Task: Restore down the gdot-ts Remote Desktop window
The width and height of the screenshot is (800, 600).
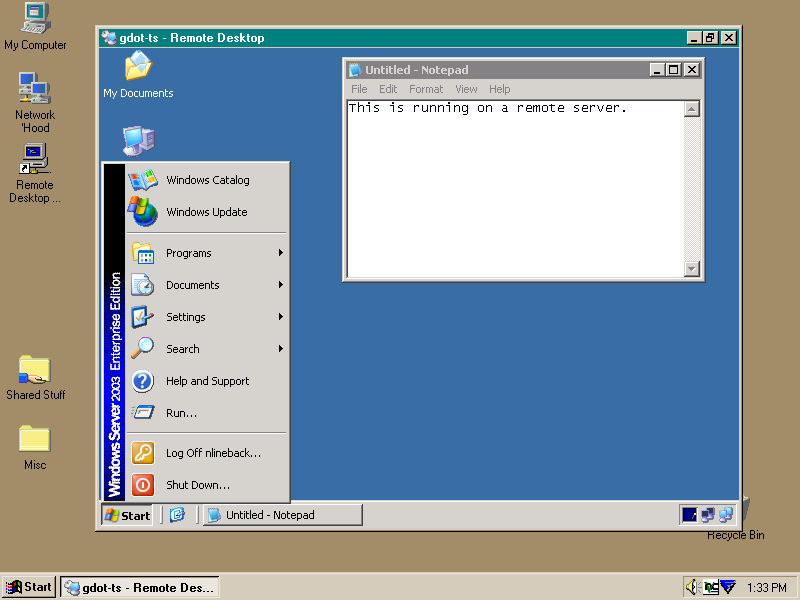Action: click(x=710, y=38)
